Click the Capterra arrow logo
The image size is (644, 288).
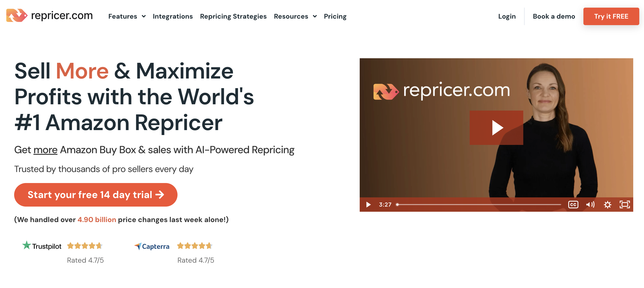coord(138,246)
